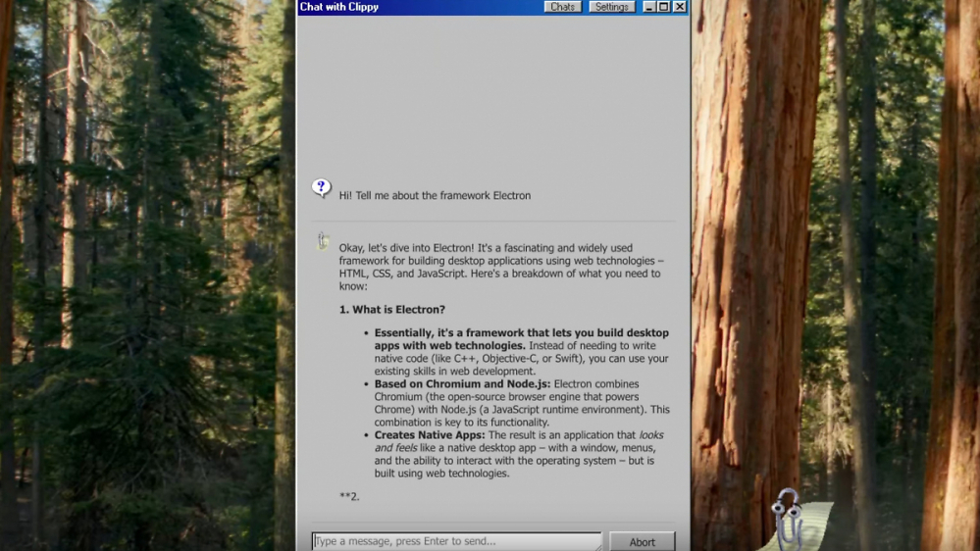Click the Clippy paperclip character on desktop
This screenshot has height=551, width=980.
coord(790,519)
